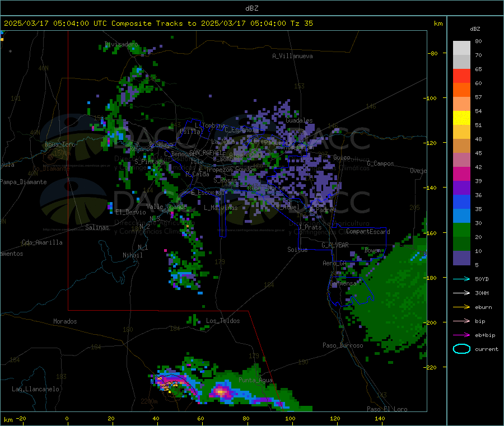Click the 'Los_Toldos' map label
Image resolution: width=504 pixels, height=426 pixels.
[223, 321]
